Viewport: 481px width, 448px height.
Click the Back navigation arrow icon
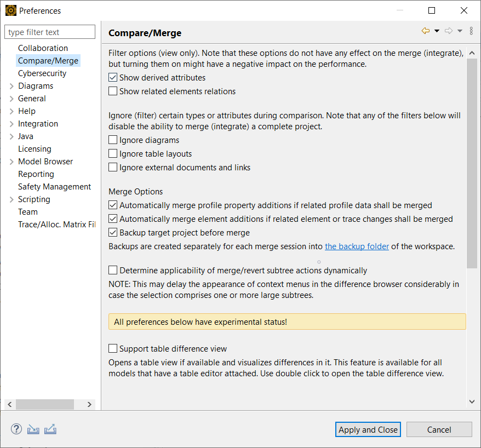[x=425, y=31]
